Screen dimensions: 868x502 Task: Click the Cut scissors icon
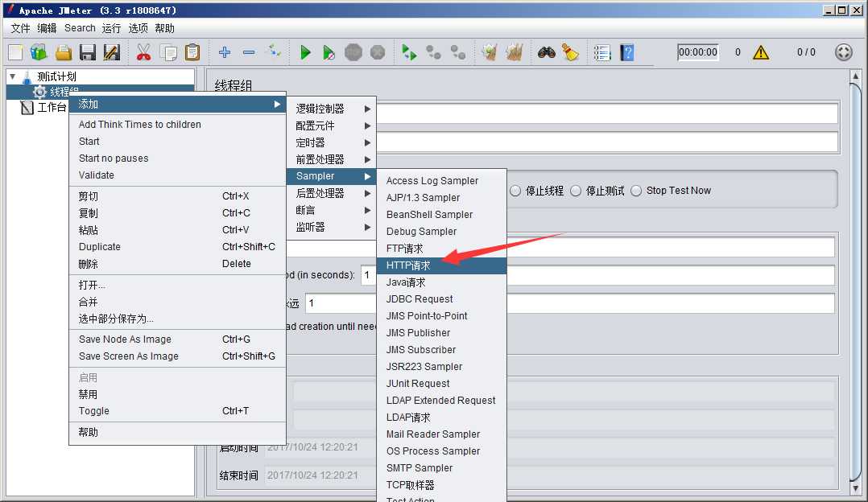click(x=143, y=52)
